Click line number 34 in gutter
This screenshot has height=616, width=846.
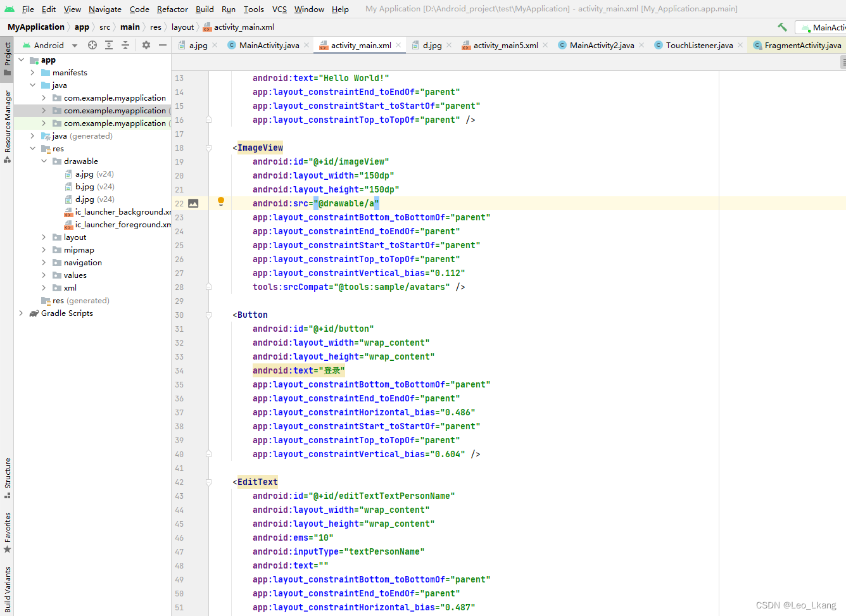click(x=179, y=370)
